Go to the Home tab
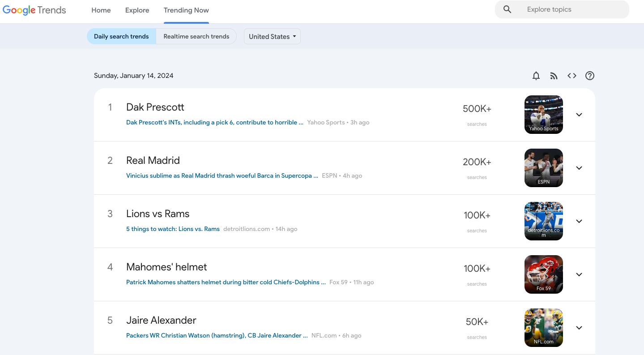644x355 pixels. pos(101,10)
